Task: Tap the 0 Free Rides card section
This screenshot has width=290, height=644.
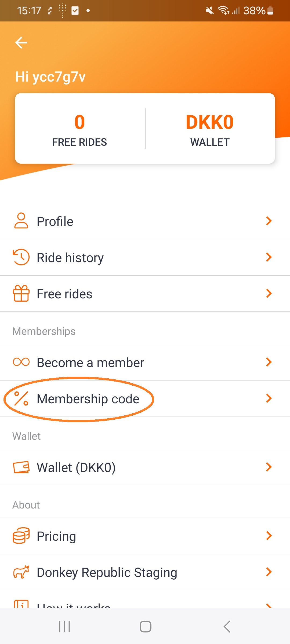Action: (80, 129)
